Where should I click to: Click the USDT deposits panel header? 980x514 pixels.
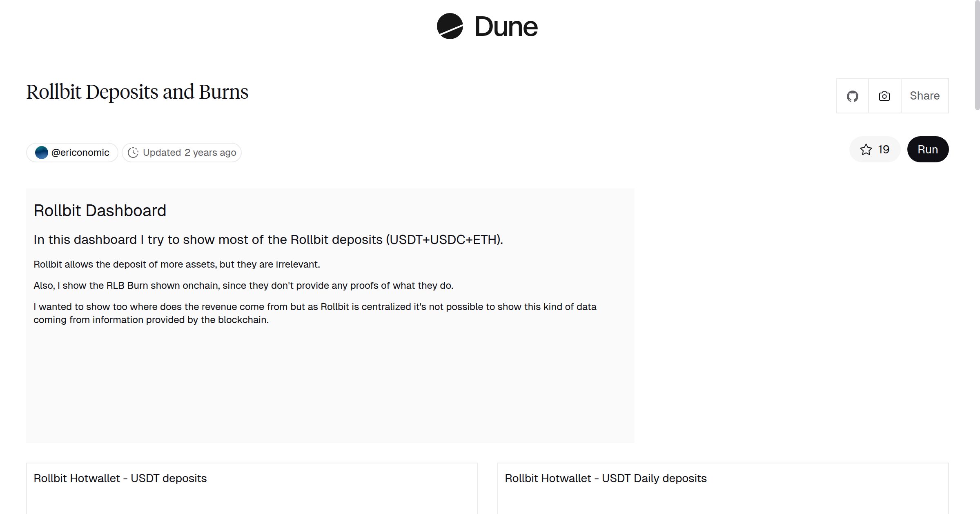(120, 478)
